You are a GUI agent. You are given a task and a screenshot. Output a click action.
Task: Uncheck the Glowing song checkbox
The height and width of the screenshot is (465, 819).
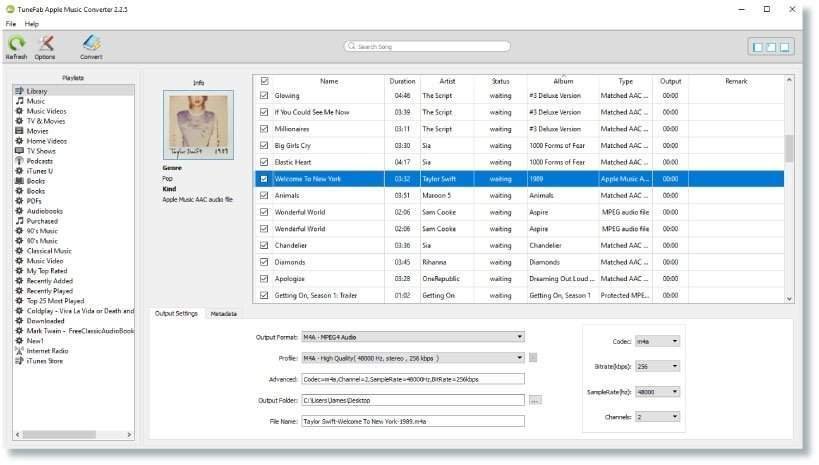pos(264,96)
